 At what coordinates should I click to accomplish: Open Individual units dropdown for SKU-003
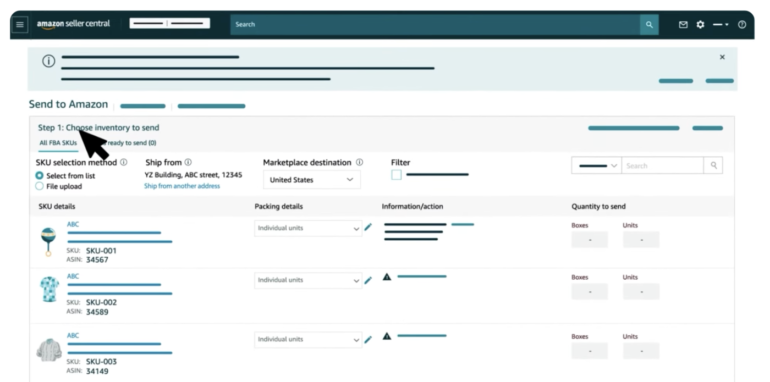click(308, 339)
